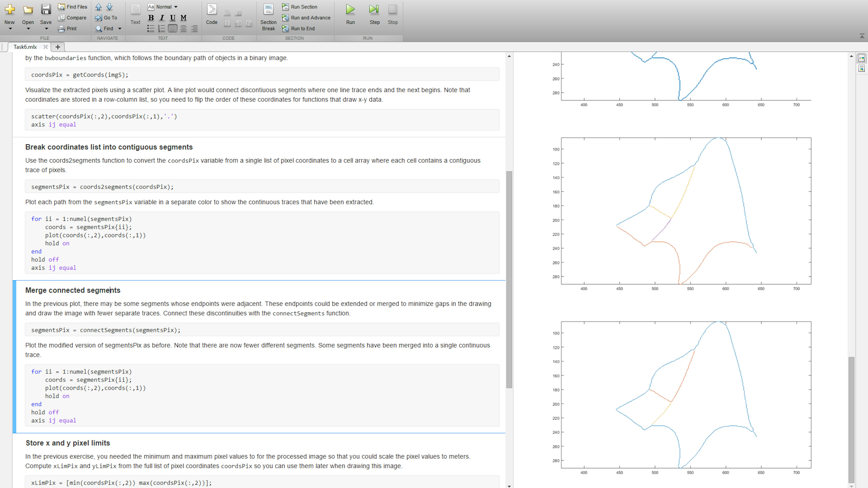The width and height of the screenshot is (868, 488).
Task: Click Run and Advance
Action: pyautogui.click(x=306, y=17)
